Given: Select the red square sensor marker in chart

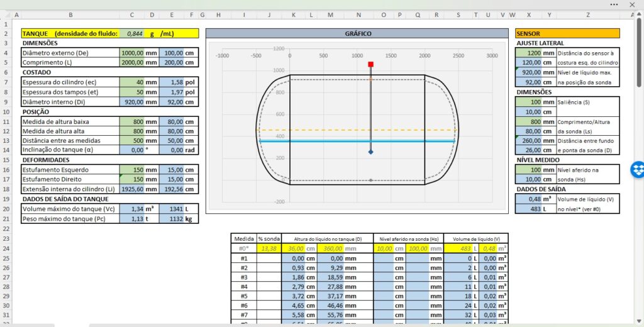Looking at the screenshot, I should pos(371,64).
